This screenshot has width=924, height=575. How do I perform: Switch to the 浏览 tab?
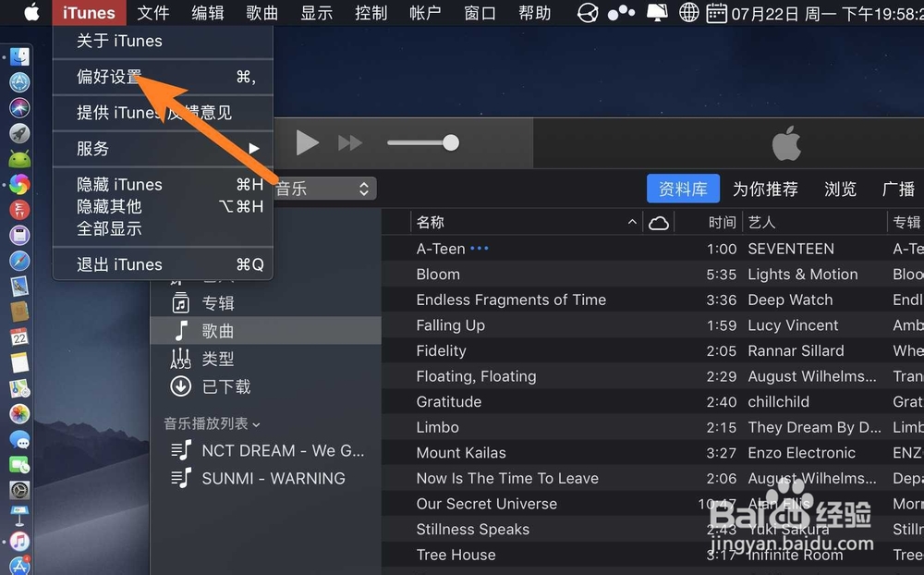coord(839,189)
